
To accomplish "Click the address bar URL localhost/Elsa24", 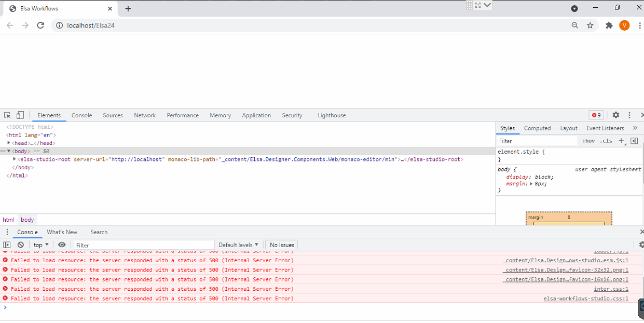I will click(x=91, y=25).
